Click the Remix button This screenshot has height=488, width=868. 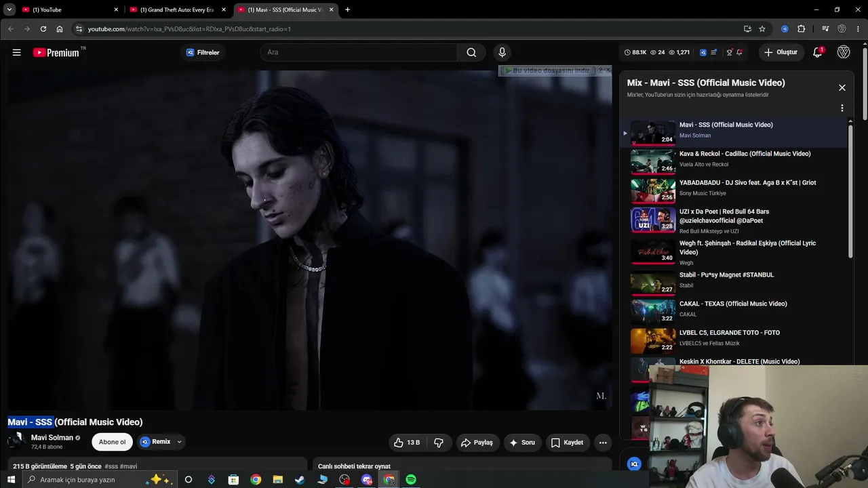[156, 442]
